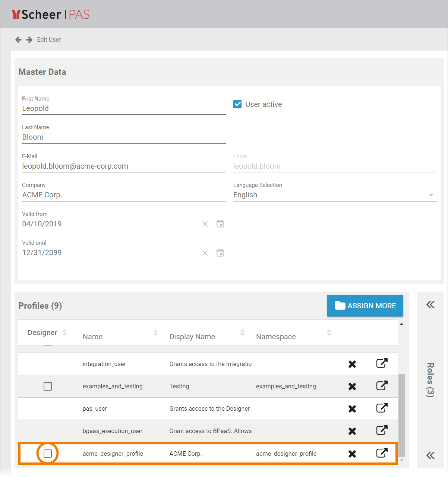This screenshot has height=477, width=448.
Task: Expand the Roles (3) side panel
Action: click(x=430, y=305)
